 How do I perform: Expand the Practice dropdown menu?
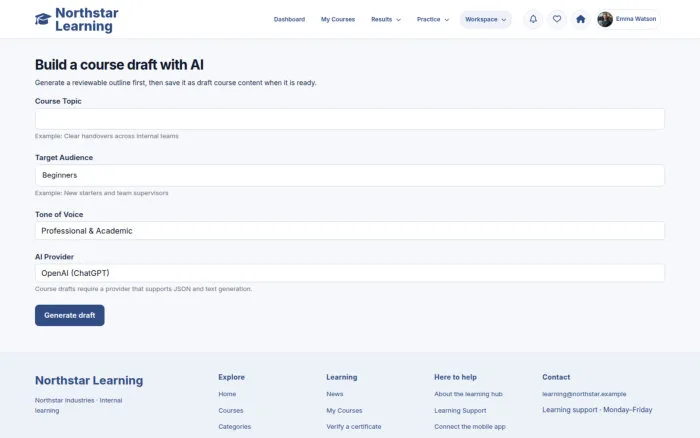click(433, 19)
